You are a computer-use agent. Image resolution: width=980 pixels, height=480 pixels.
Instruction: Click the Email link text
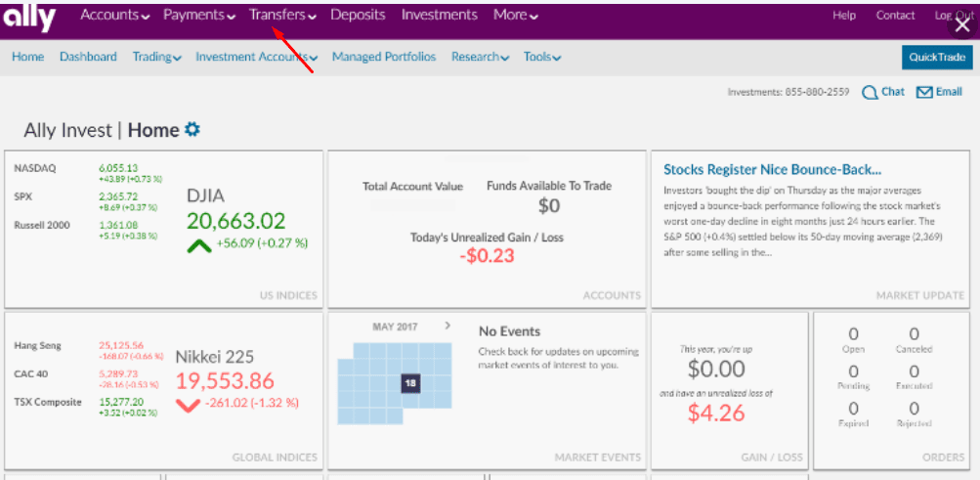click(x=949, y=92)
